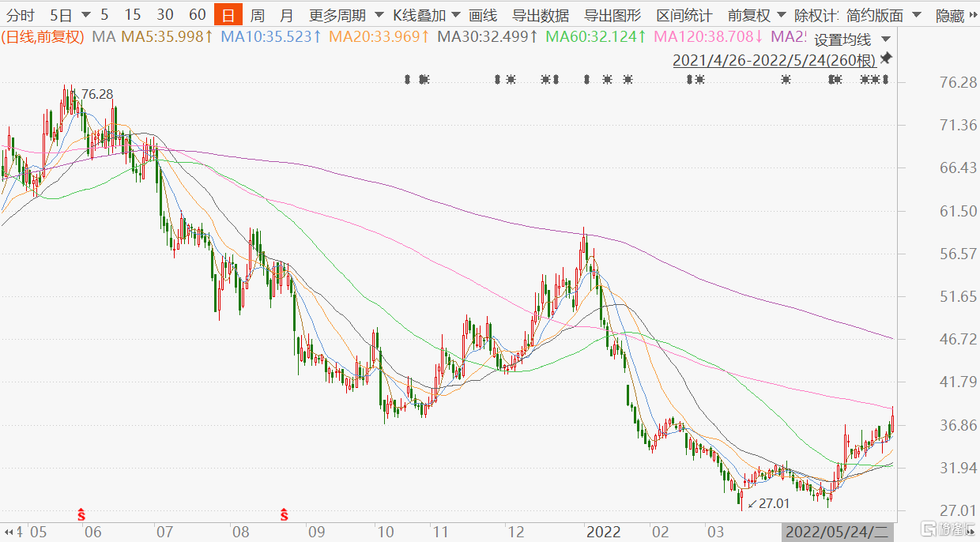The height and width of the screenshot is (542, 980).
Task: Select the 5日 period
Action: (x=62, y=15)
